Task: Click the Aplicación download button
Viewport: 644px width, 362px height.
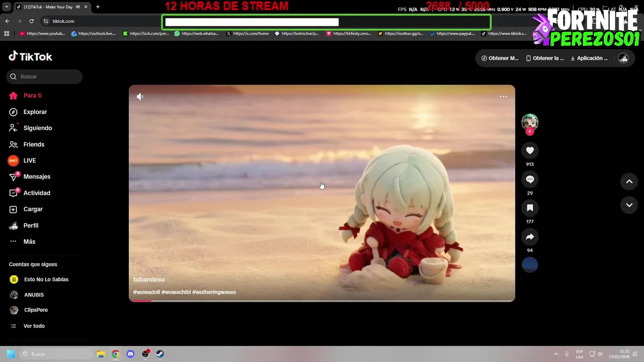Action: (589, 58)
